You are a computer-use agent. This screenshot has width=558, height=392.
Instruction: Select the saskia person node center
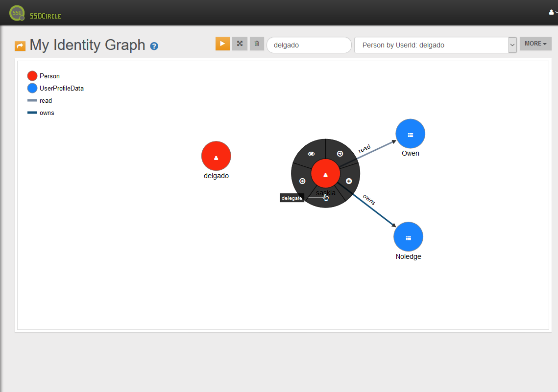point(325,173)
